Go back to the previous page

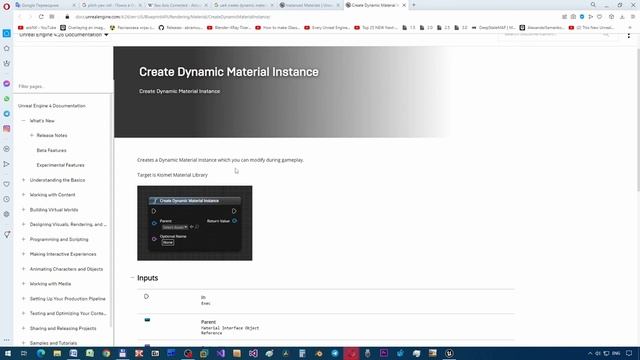pos(19,17)
